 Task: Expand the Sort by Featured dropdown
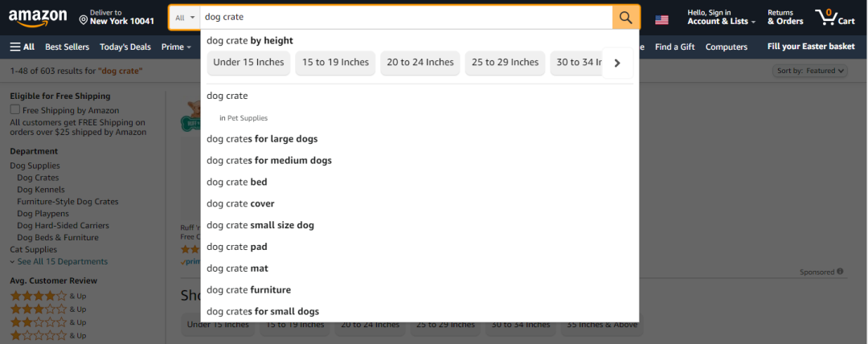pos(811,71)
